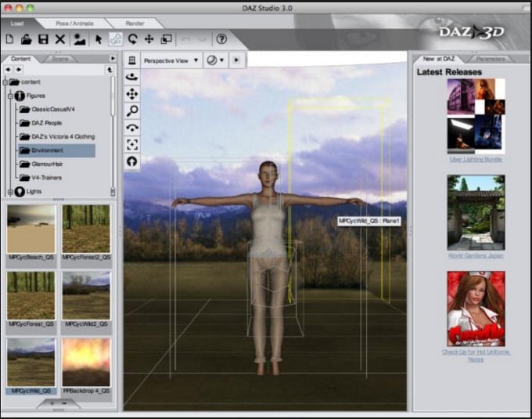Switch to the Pose / Animate tab
Viewport: 532px width, 419px height.
click(74, 23)
